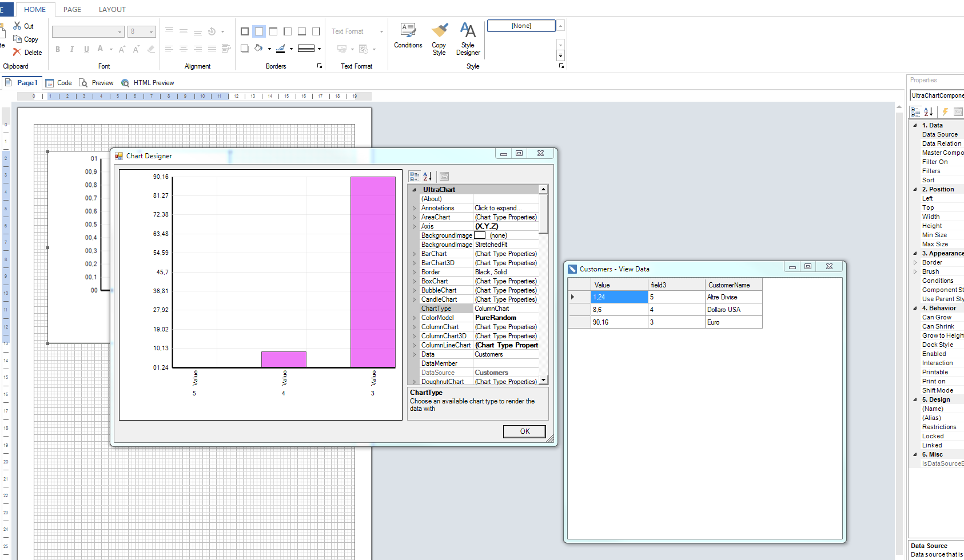
Task: Click the BackgroundImage color swatch
Action: pyautogui.click(x=480, y=235)
